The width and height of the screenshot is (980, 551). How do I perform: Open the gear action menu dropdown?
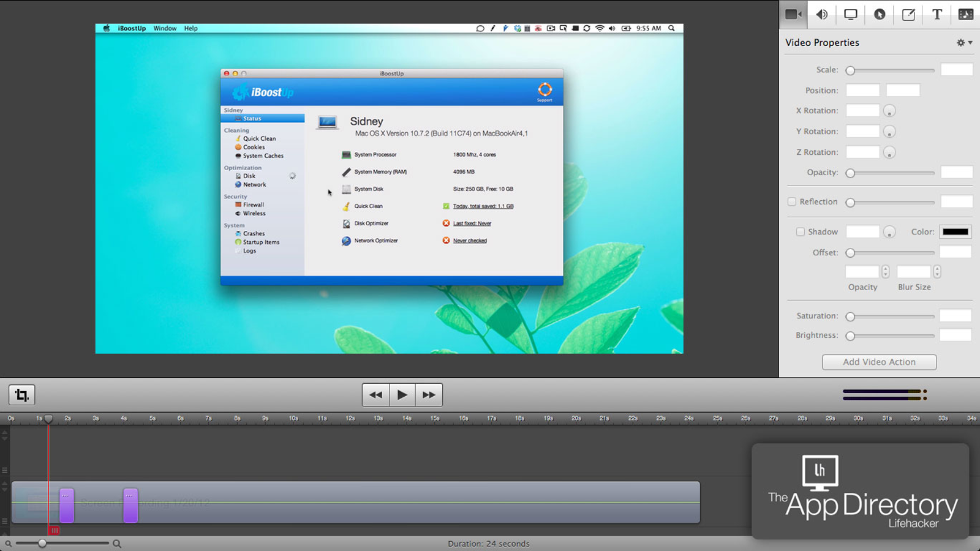(x=965, y=42)
